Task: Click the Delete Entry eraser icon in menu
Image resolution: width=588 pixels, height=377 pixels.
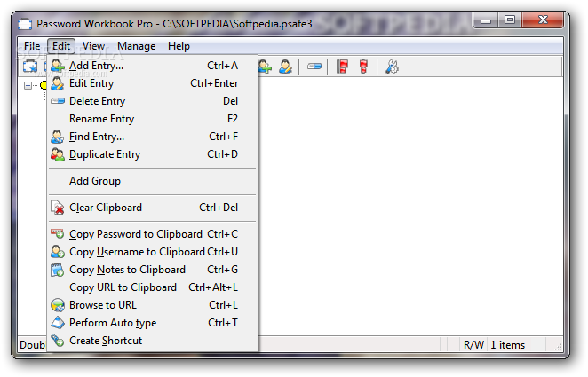Action: (x=58, y=101)
